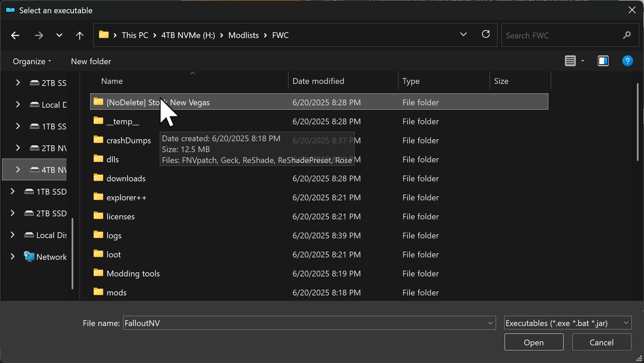Click logs date 6/20/2025 8:39 PM
The image size is (644, 363).
pyautogui.click(x=326, y=235)
